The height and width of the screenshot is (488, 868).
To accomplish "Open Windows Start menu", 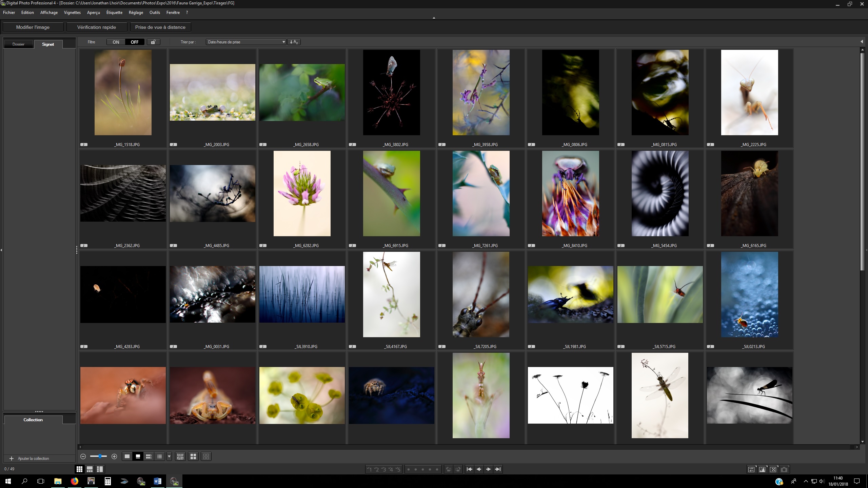I will (x=8, y=481).
